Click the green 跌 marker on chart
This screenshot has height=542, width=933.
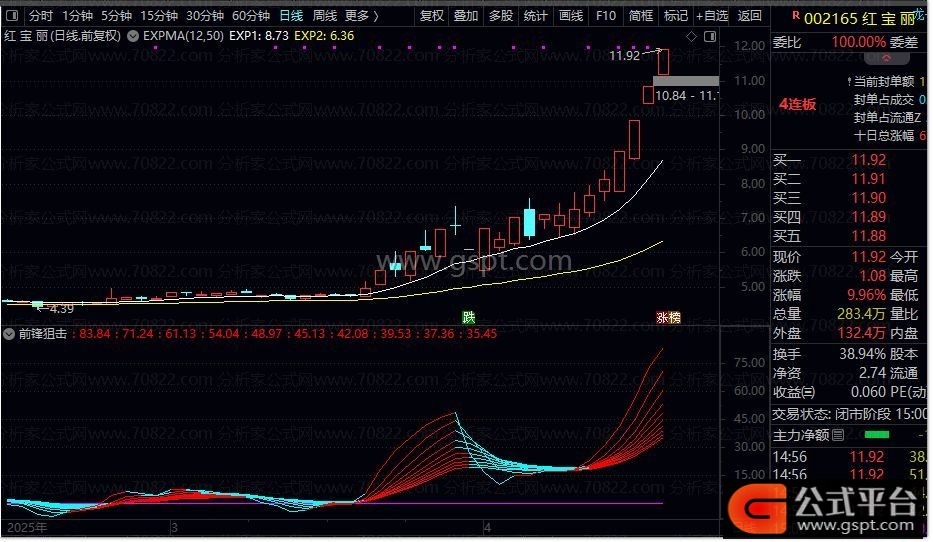tap(469, 318)
